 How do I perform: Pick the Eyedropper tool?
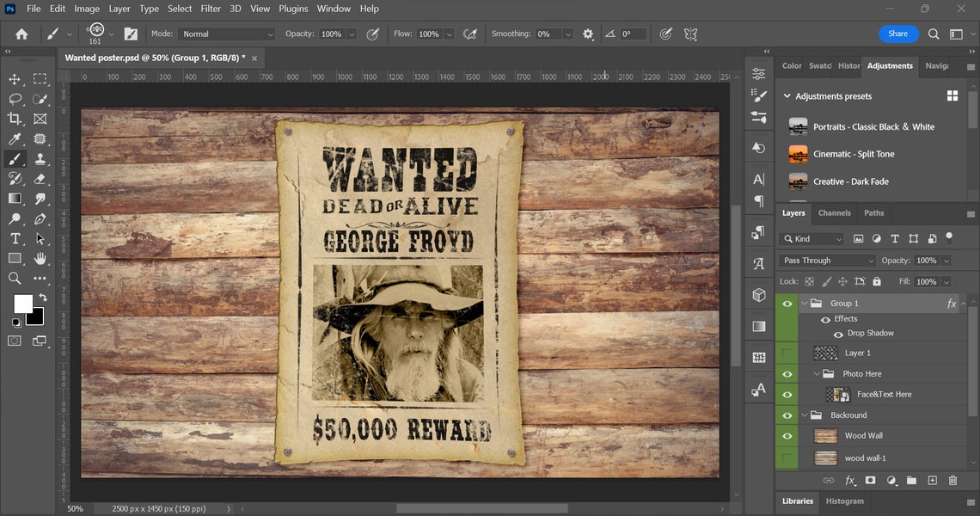click(14, 139)
